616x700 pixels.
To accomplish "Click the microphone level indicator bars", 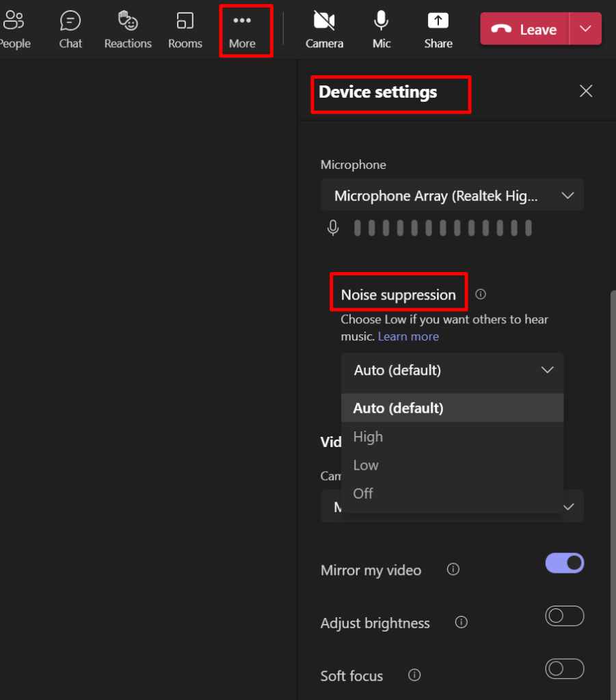I will (442, 228).
